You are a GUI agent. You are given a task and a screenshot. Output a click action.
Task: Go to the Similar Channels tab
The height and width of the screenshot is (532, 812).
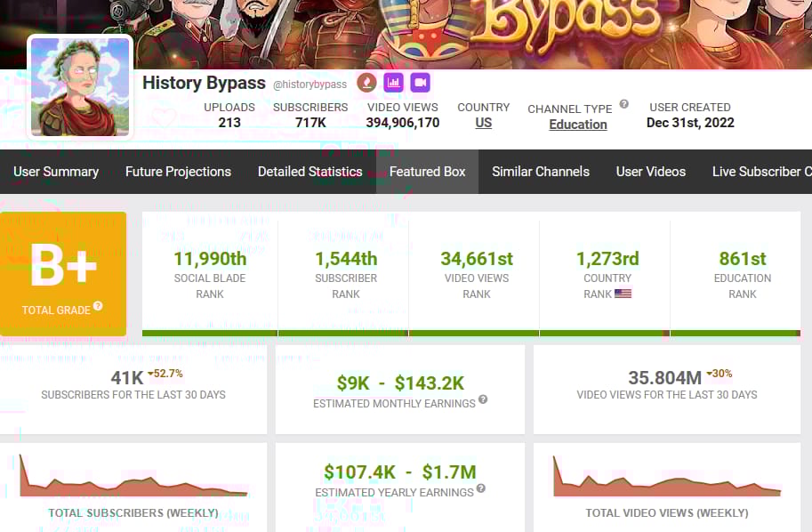pyautogui.click(x=541, y=172)
